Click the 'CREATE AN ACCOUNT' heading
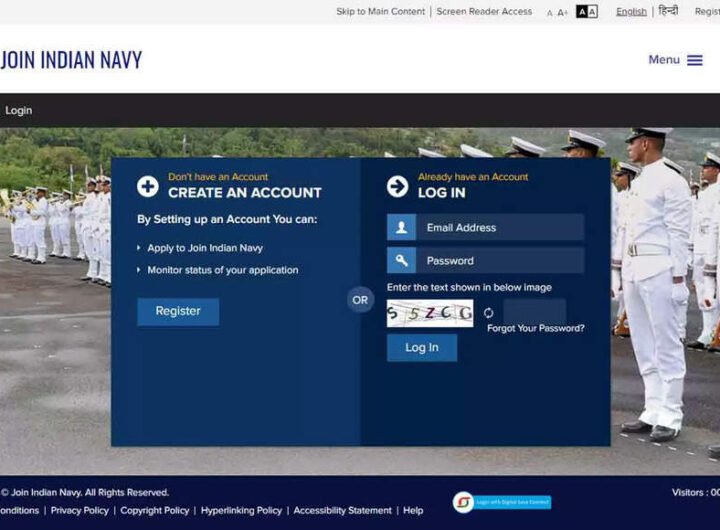Viewport: 720px width, 530px height. (245, 193)
